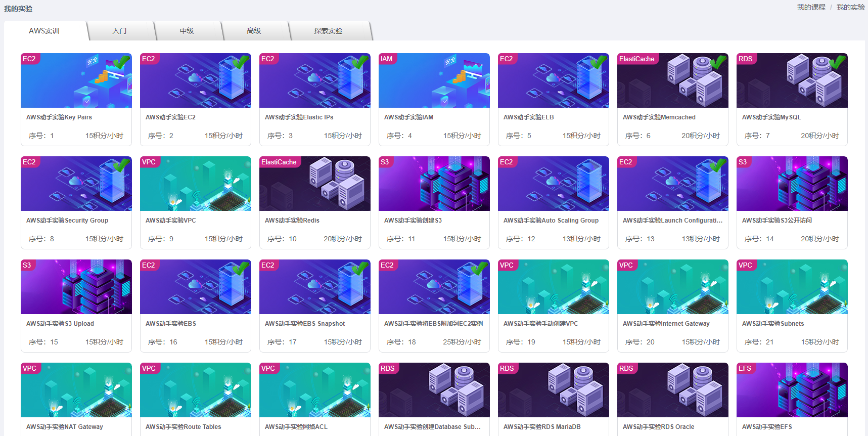Image resolution: width=868 pixels, height=436 pixels.
Task: Open the 高级 tab
Action: 254,31
